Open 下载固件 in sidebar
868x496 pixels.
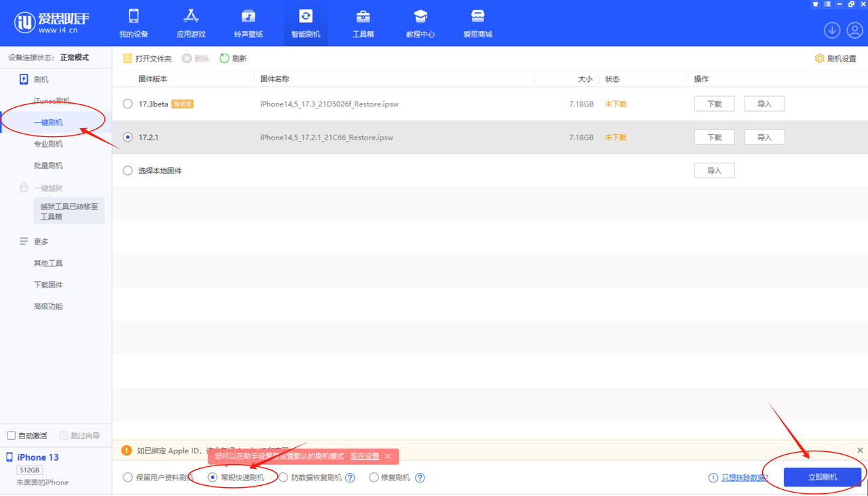48,285
